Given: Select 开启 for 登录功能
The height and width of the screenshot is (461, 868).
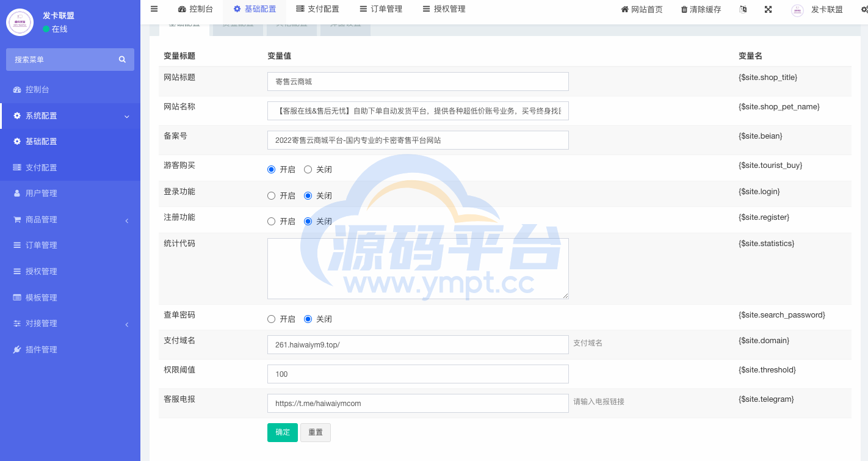Looking at the screenshot, I should click(272, 195).
